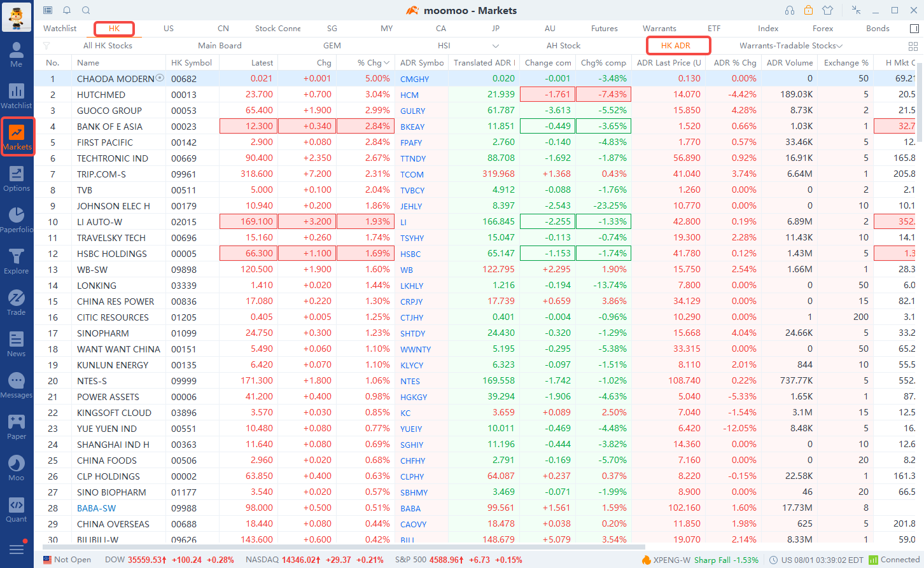
Task: Open the ETF tab
Action: point(714,29)
